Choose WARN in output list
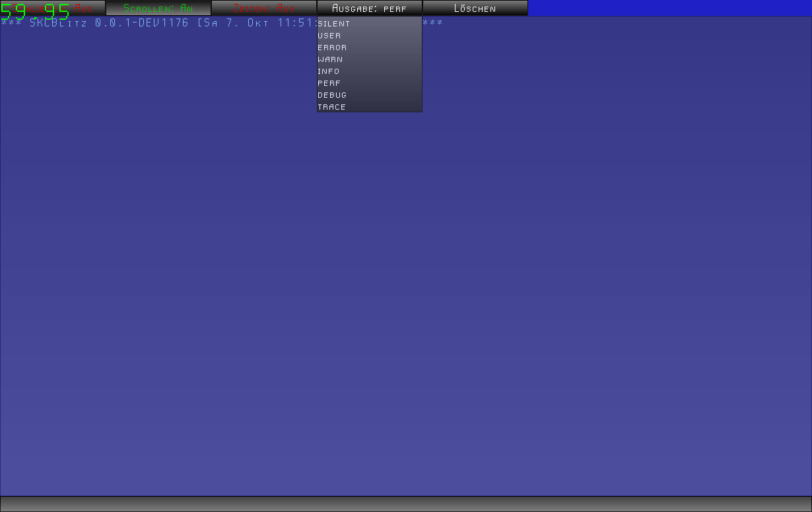 [x=370, y=59]
